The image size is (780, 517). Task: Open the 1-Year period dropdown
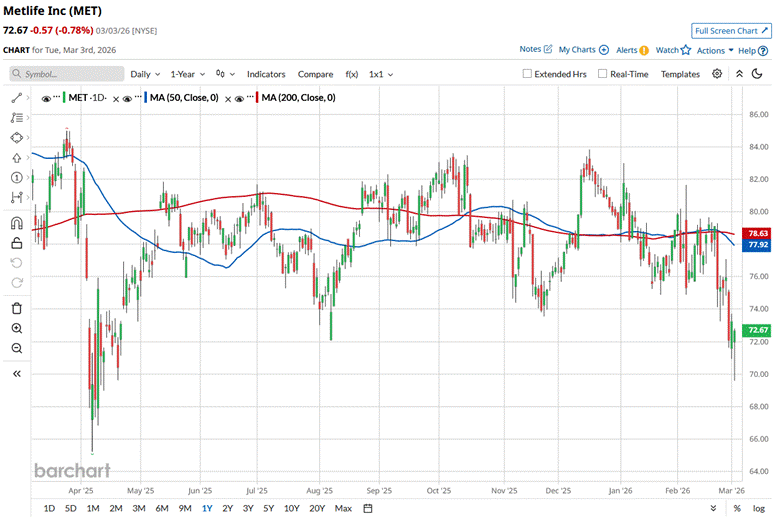(188, 74)
